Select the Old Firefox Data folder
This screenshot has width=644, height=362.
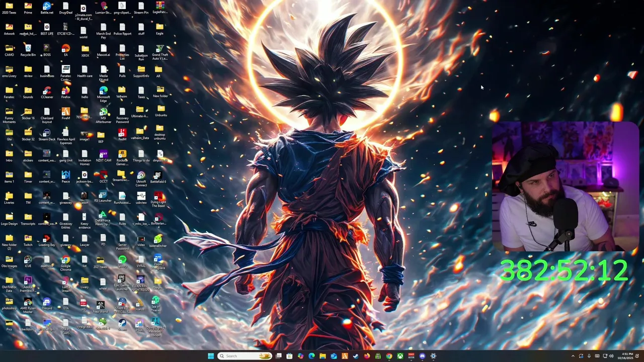pyautogui.click(x=9, y=284)
